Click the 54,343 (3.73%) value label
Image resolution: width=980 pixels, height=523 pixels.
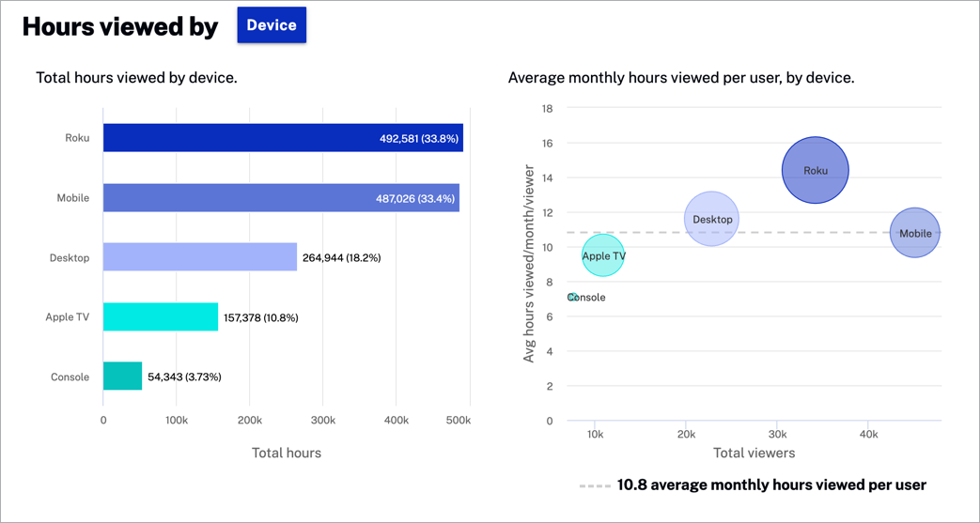click(184, 377)
